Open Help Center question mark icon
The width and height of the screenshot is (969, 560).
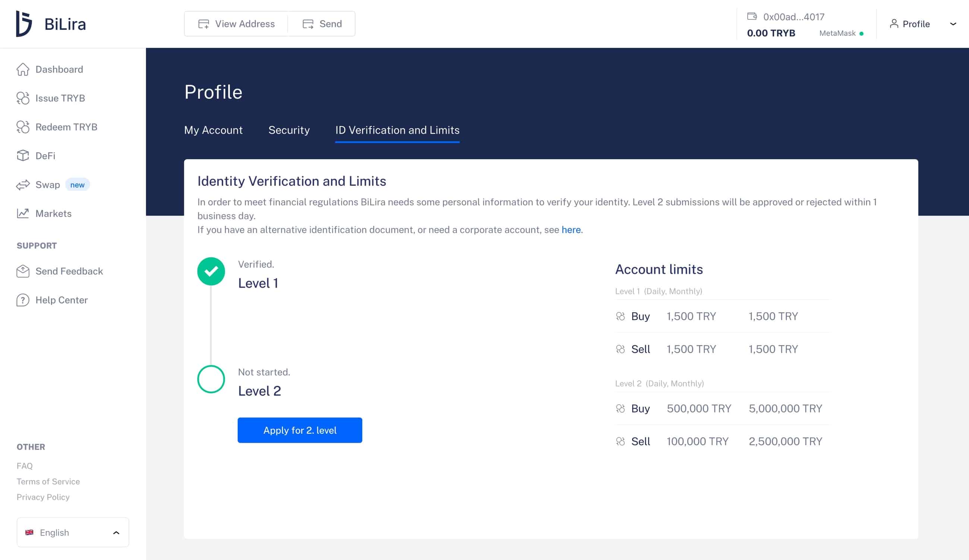click(x=23, y=300)
